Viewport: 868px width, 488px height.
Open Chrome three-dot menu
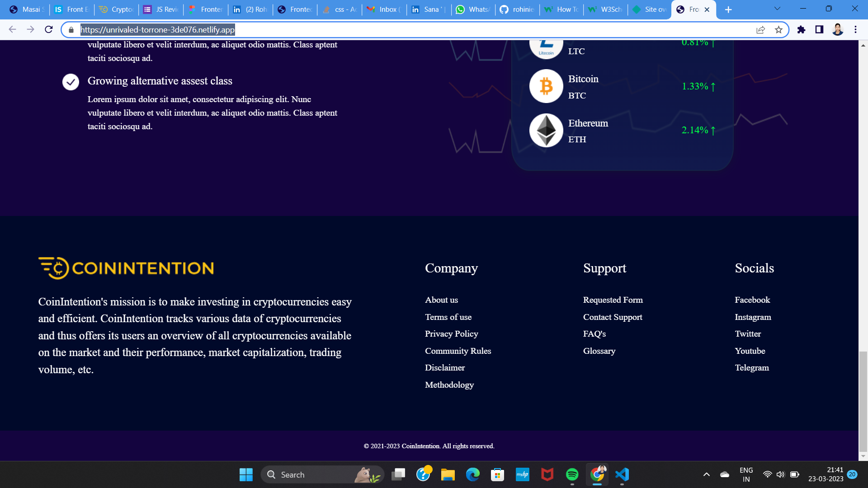pyautogui.click(x=855, y=30)
